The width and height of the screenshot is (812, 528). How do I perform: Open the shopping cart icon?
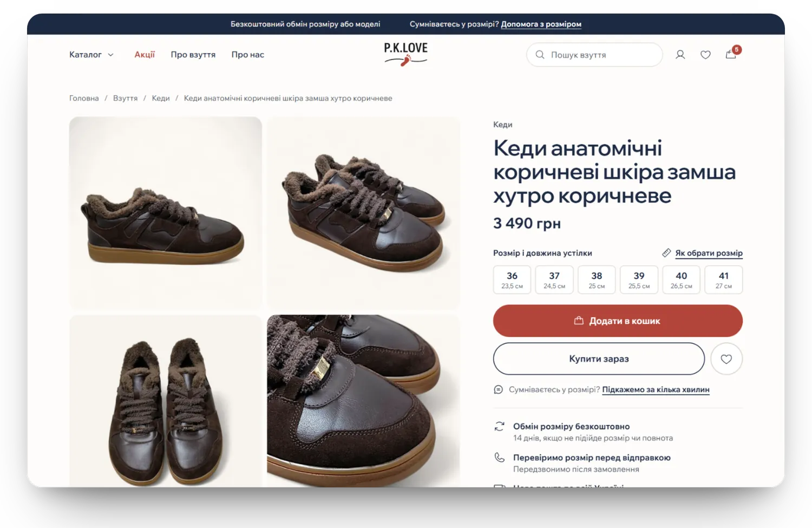coord(731,54)
